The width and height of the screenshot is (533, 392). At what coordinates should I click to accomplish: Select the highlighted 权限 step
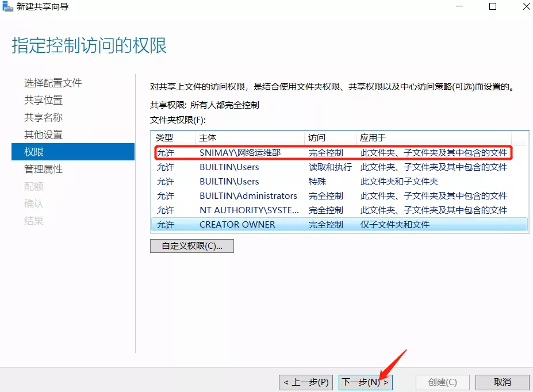point(34,152)
